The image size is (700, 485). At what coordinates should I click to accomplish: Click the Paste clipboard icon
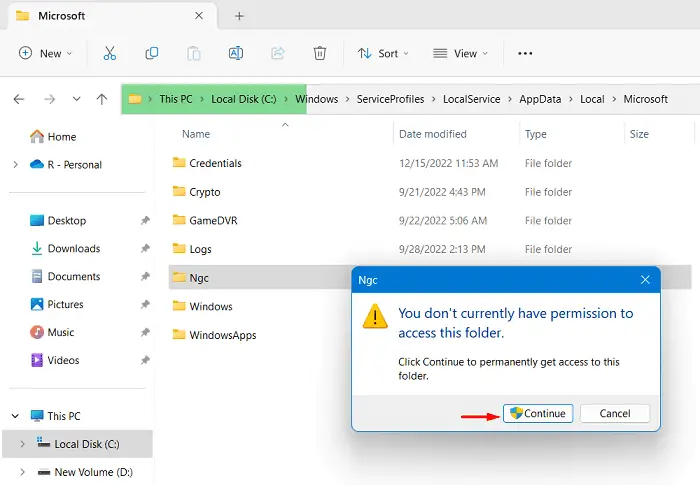194,53
